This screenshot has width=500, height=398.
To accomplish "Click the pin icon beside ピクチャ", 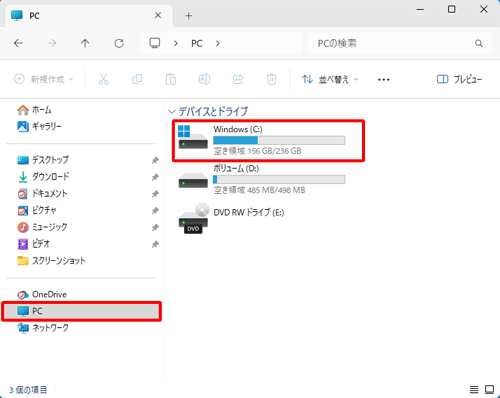I will click(x=155, y=211).
